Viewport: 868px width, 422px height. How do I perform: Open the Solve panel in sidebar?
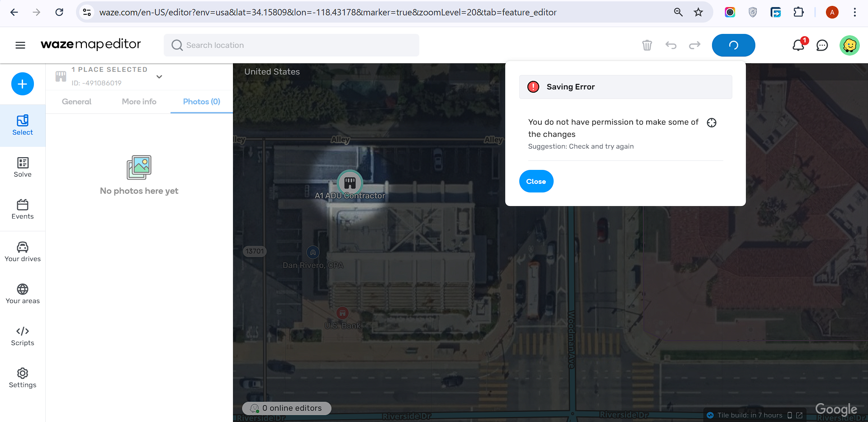tap(23, 167)
